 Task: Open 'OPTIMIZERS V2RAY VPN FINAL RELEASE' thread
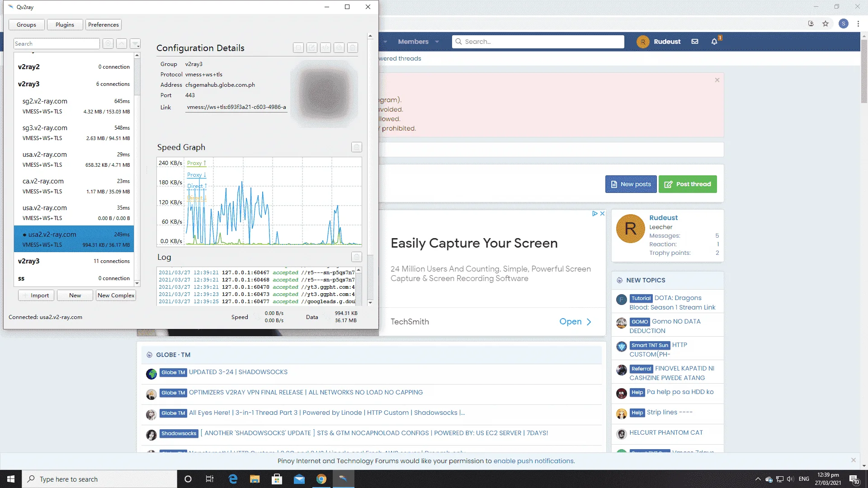tap(306, 393)
